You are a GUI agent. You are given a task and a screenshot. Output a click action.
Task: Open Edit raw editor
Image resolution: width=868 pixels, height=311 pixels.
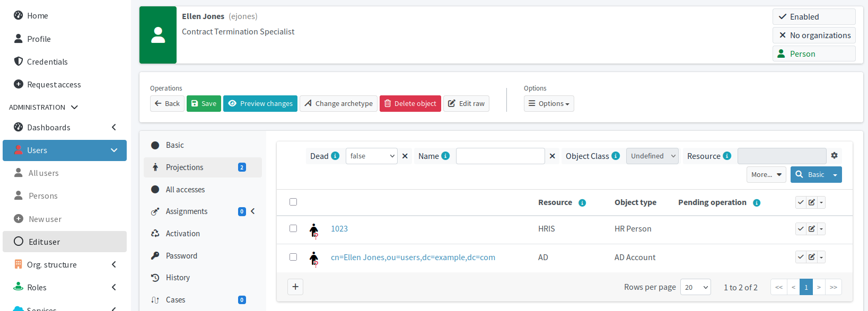[x=466, y=103]
